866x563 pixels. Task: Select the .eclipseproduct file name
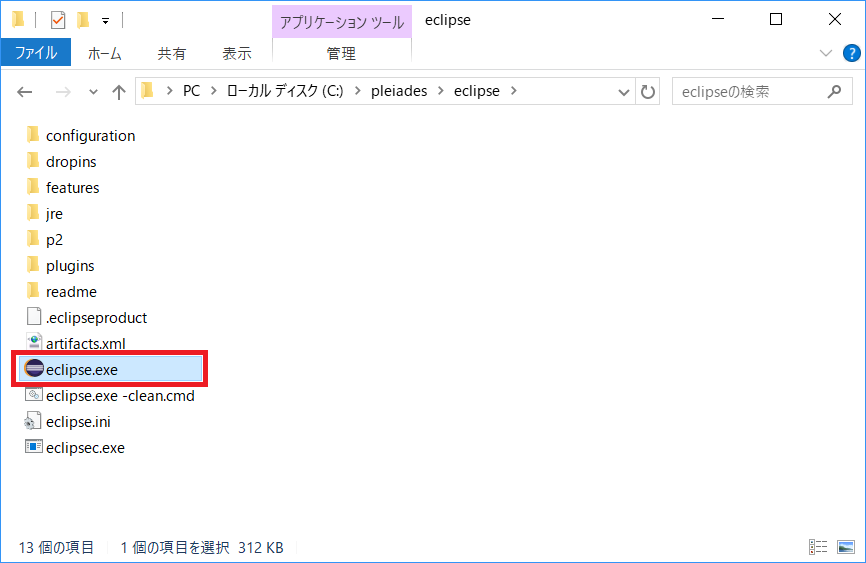97,318
